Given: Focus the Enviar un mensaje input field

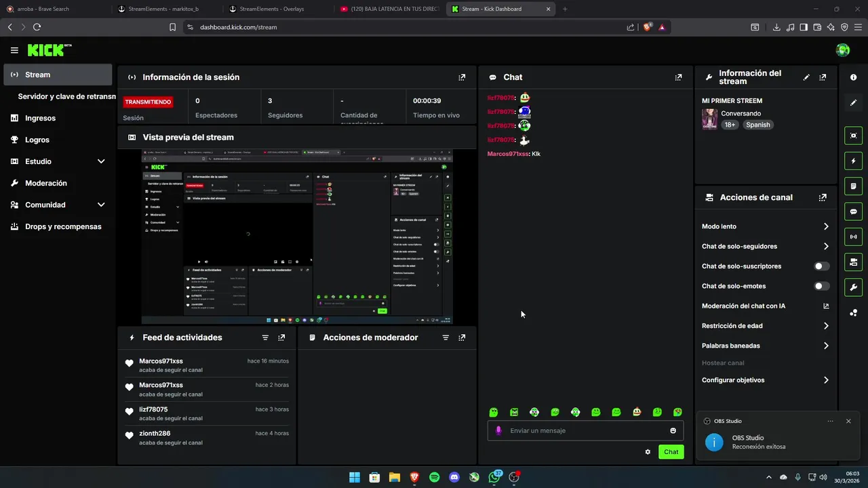Looking at the screenshot, I should (x=585, y=430).
